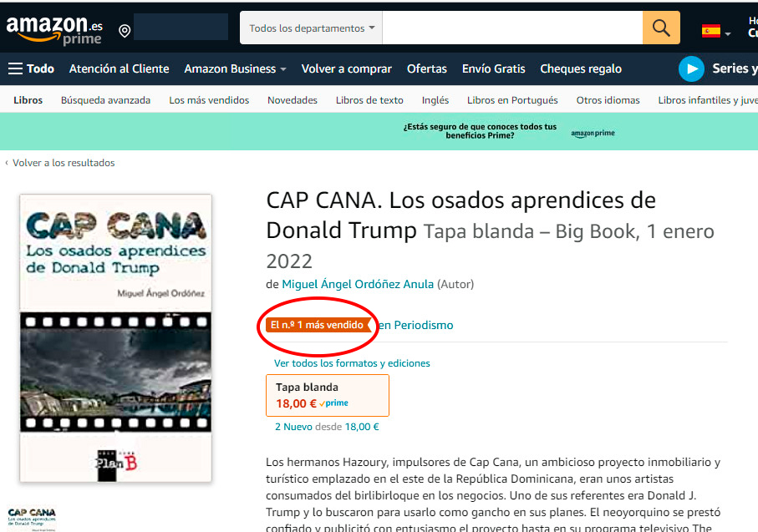This screenshot has height=532, width=758.
Task: Open Búsqueda avanzada
Action: [105, 100]
